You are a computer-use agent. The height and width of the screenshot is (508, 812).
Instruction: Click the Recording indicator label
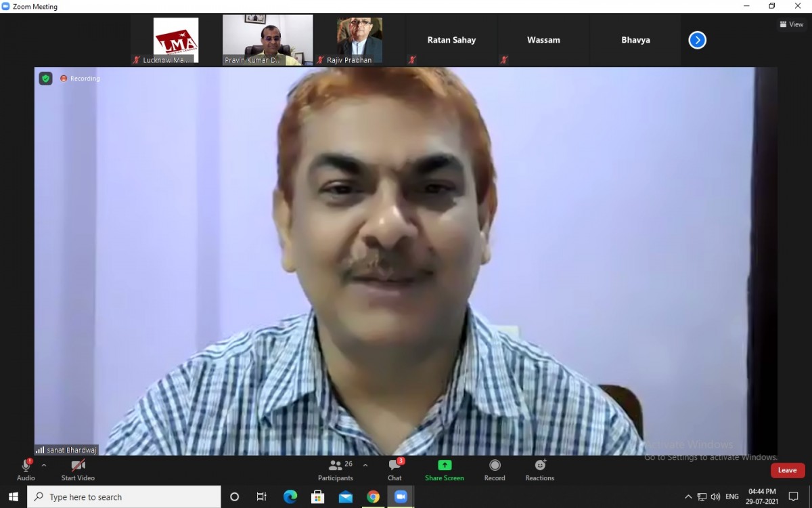coord(80,79)
